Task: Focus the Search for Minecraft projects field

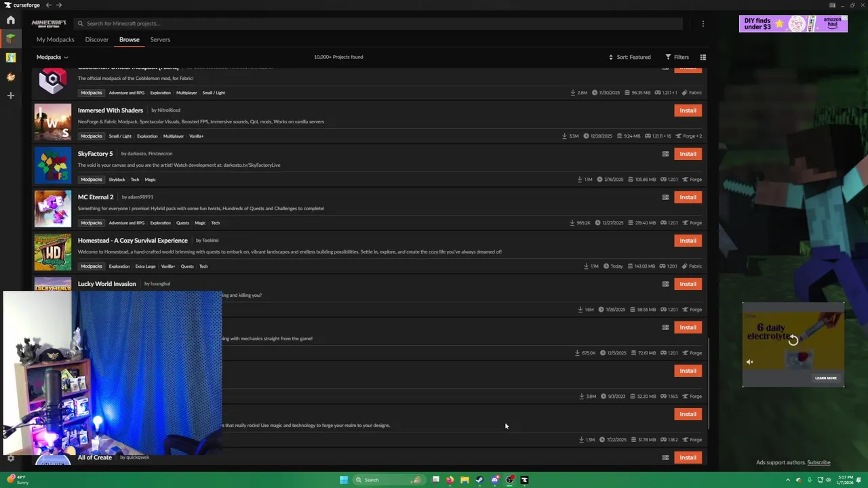Action: click(378, 23)
